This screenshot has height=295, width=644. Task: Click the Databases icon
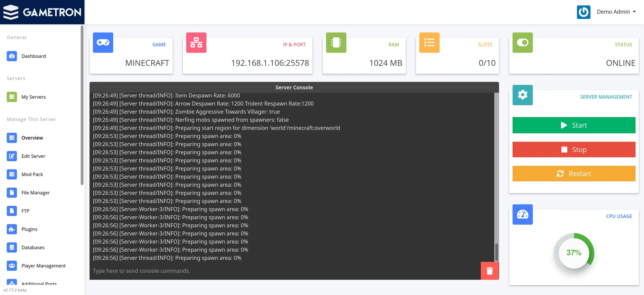point(12,247)
